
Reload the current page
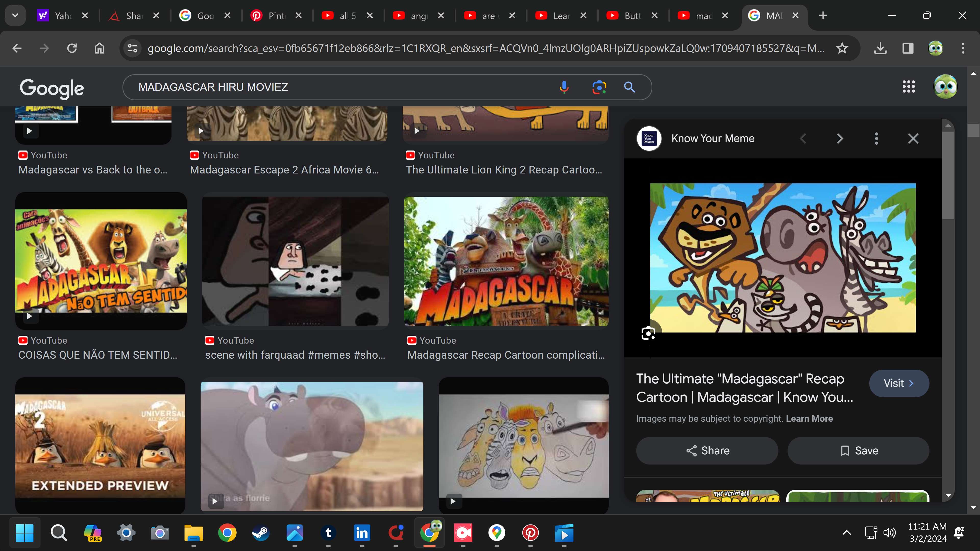click(72, 48)
